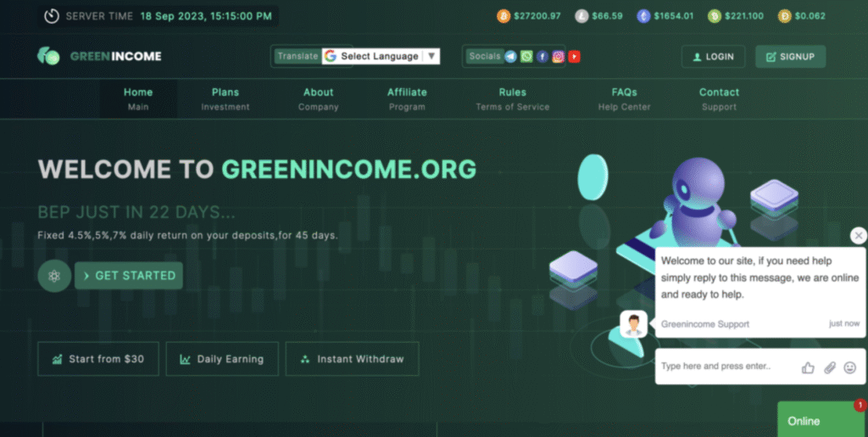This screenshot has height=437, width=868.
Task: Click the Litecoin price icon
Action: tap(581, 16)
